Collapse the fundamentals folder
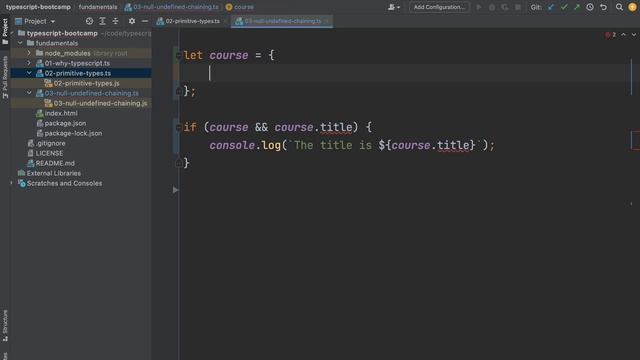This screenshot has width=640, height=360. (x=20, y=43)
